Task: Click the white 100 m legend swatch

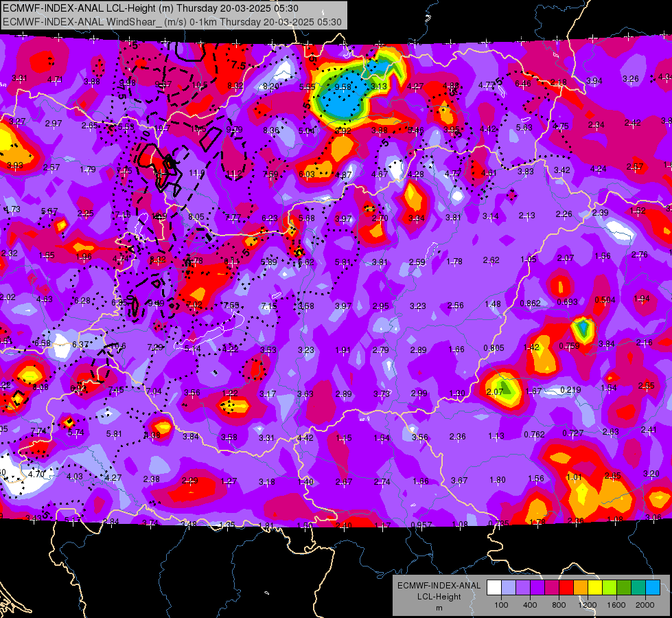Action: [x=494, y=587]
